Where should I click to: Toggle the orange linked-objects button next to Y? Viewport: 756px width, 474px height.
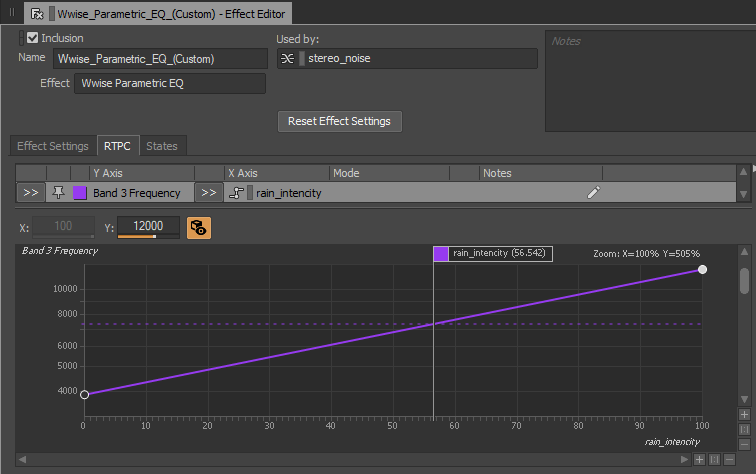(x=199, y=228)
